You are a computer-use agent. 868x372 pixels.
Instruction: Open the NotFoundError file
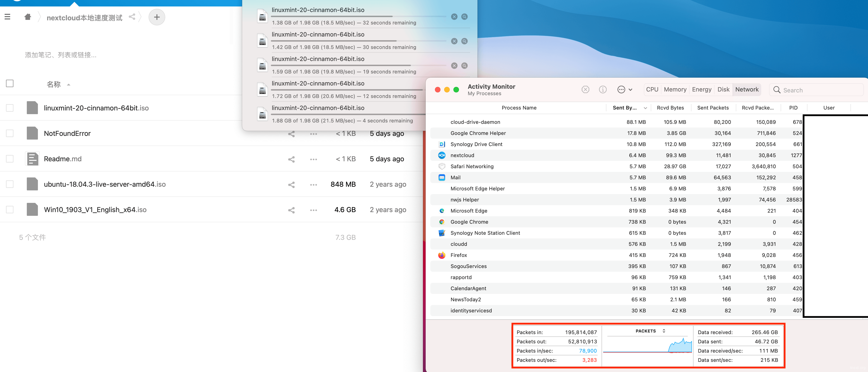(x=67, y=134)
